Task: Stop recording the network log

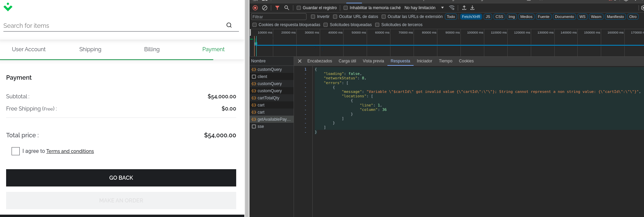Action: (255, 8)
